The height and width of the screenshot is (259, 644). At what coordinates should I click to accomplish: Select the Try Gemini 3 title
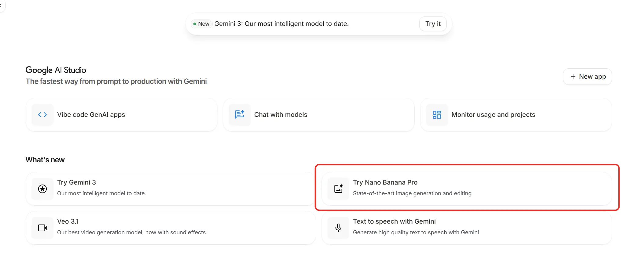coord(76,182)
